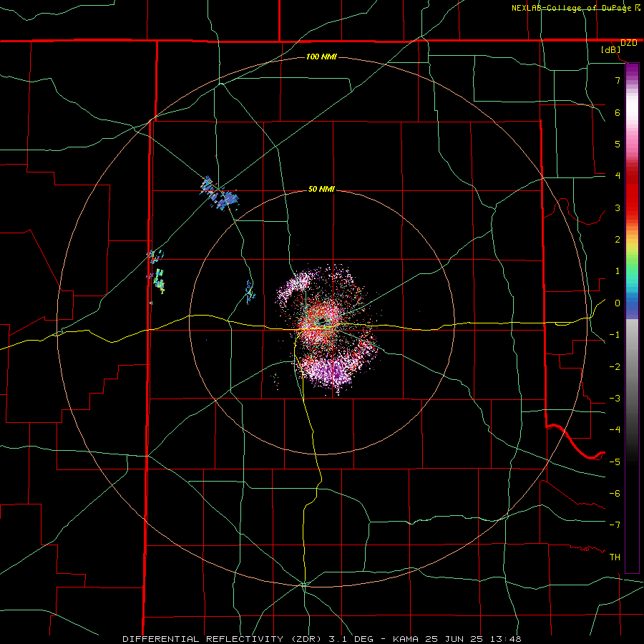Click the KAMA station identifier in the caption
Screen dimensions: 644x644
click(406, 639)
